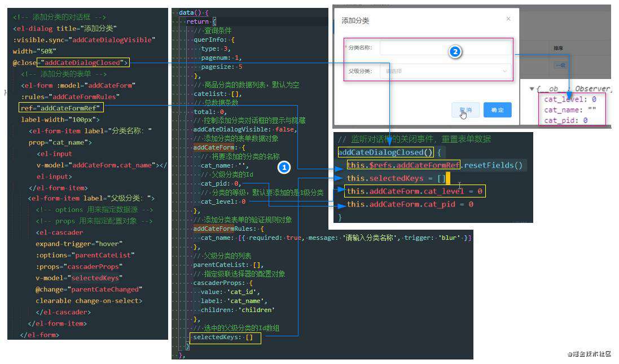
Task: Click the '<el-form :model="addCateForm"' line
Action: [x=78, y=85]
